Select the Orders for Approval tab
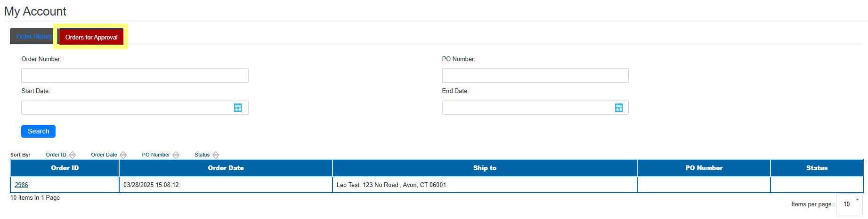This screenshot has width=868, height=219. tap(91, 37)
